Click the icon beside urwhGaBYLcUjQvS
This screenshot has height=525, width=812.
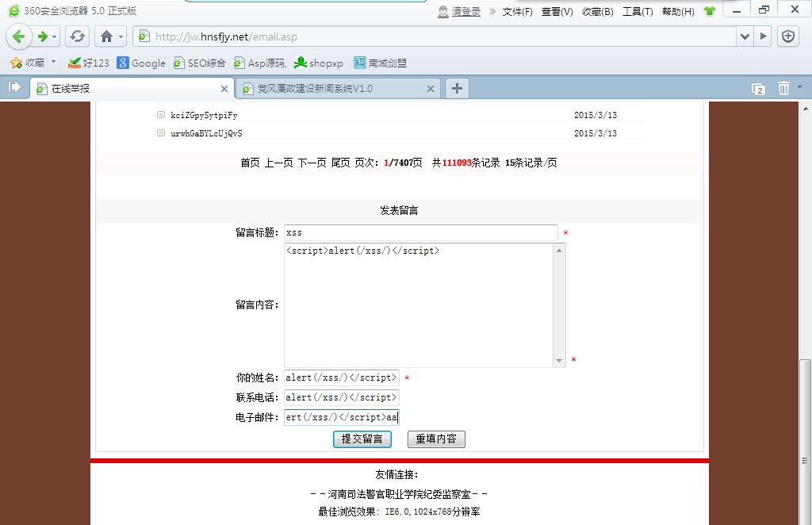[x=161, y=132]
